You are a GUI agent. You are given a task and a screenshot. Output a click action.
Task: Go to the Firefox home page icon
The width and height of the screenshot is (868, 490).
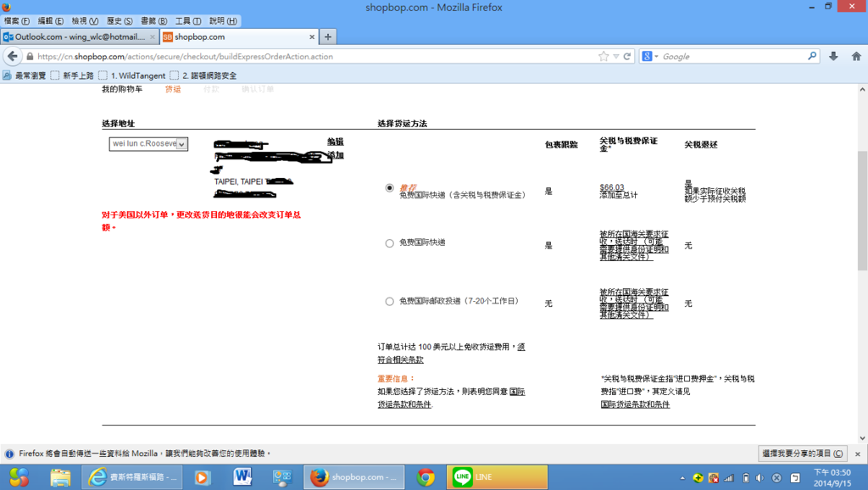click(x=856, y=56)
